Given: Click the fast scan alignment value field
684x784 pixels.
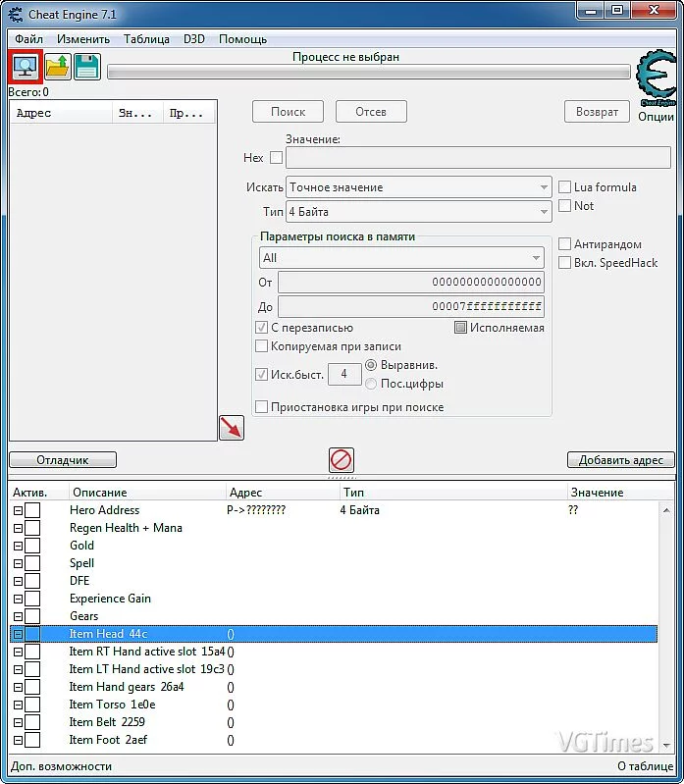Looking at the screenshot, I should pyautogui.click(x=344, y=374).
